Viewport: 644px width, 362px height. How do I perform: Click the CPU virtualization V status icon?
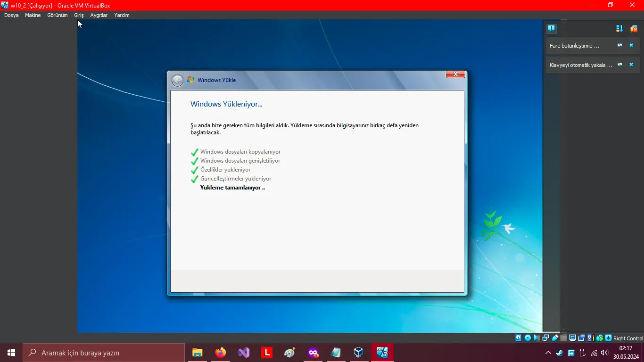590,338
